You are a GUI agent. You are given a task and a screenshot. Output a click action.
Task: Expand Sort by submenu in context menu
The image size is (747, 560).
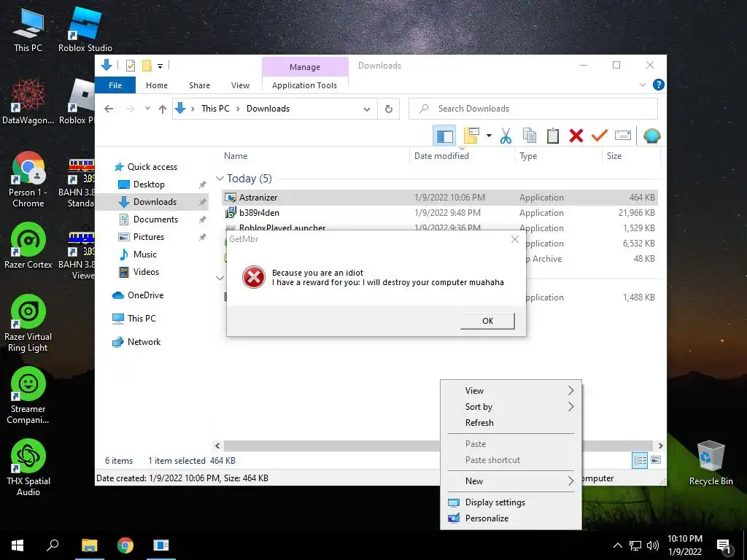coord(511,407)
